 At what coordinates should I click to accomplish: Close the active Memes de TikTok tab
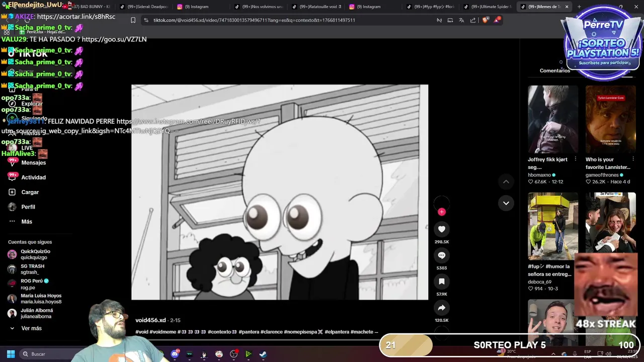[x=567, y=7]
